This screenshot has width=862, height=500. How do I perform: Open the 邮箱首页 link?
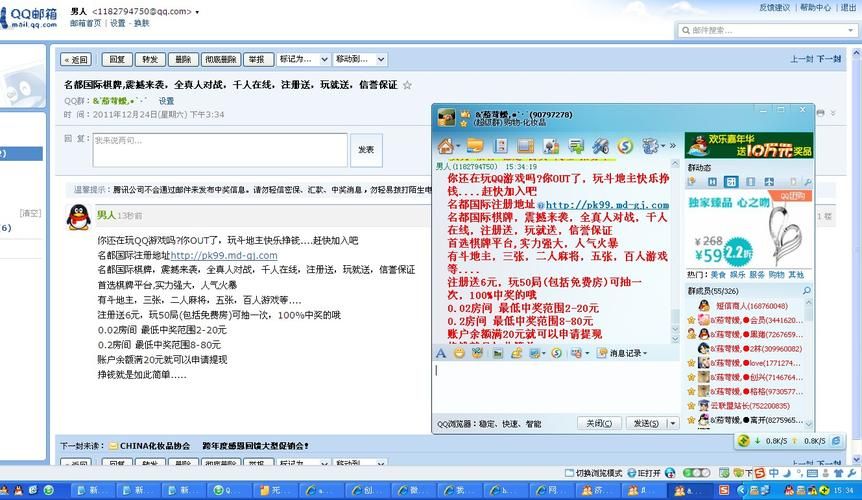85,23
